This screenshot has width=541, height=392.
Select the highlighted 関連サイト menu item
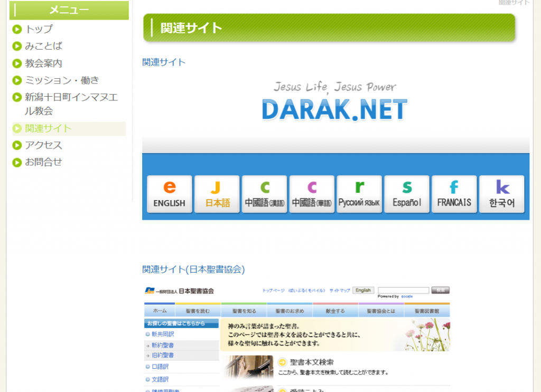(69, 128)
